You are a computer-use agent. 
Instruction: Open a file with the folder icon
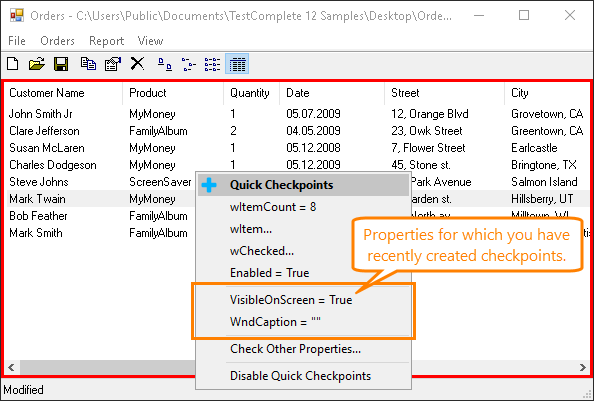click(x=37, y=64)
